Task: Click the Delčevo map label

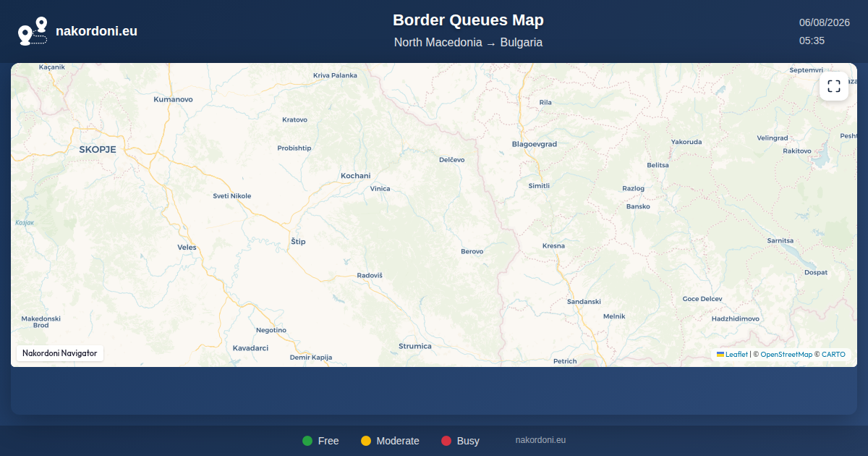Action: pyautogui.click(x=452, y=159)
